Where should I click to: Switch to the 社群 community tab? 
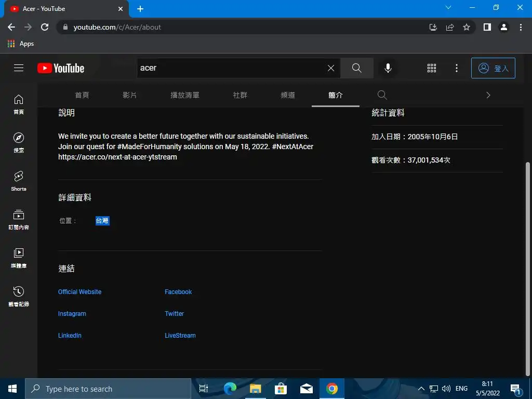pyautogui.click(x=240, y=96)
